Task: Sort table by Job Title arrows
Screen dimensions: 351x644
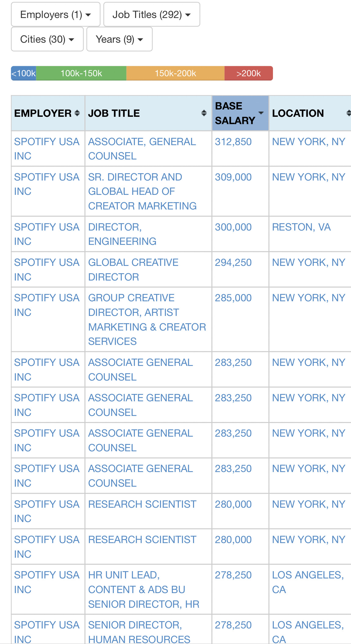Action: [204, 113]
